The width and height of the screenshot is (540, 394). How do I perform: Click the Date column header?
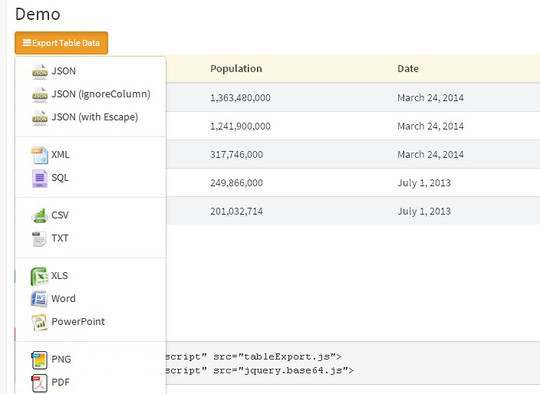(x=408, y=69)
